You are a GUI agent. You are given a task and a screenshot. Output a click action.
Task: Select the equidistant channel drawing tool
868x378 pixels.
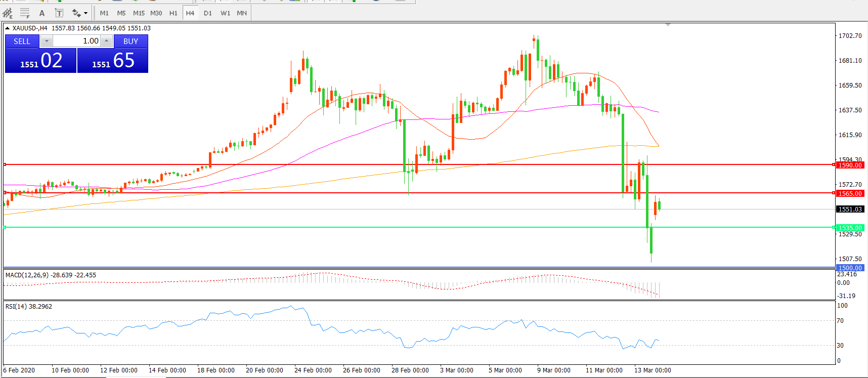click(x=8, y=13)
